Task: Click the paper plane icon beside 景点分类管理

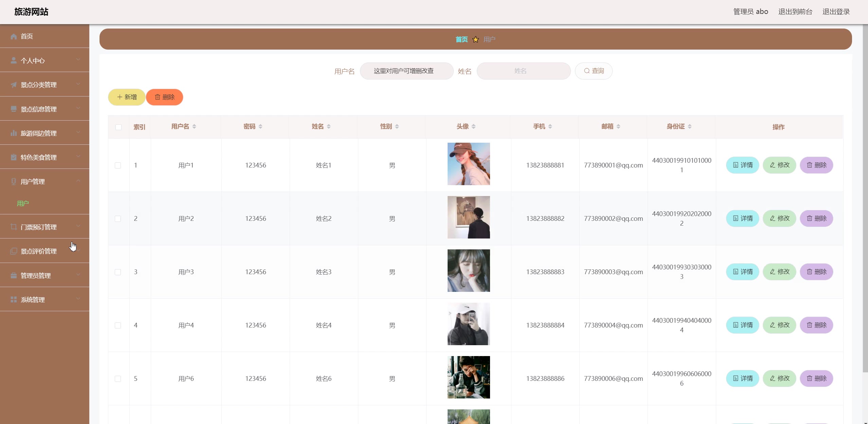Action: coord(14,85)
